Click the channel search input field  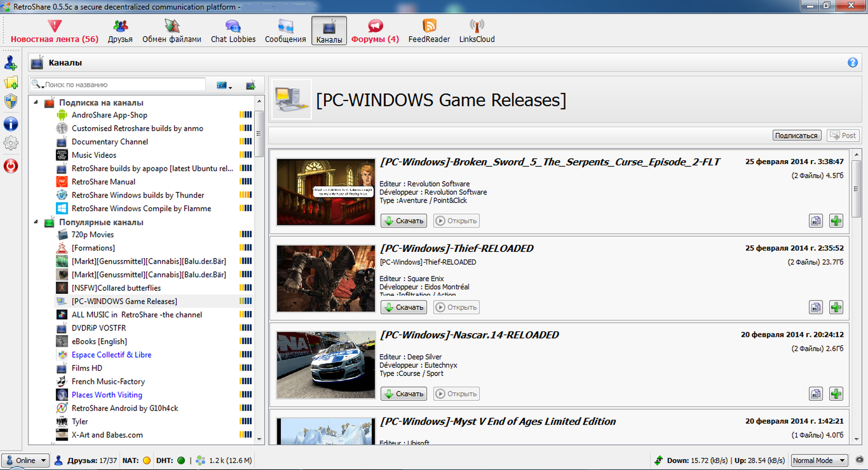click(122, 85)
